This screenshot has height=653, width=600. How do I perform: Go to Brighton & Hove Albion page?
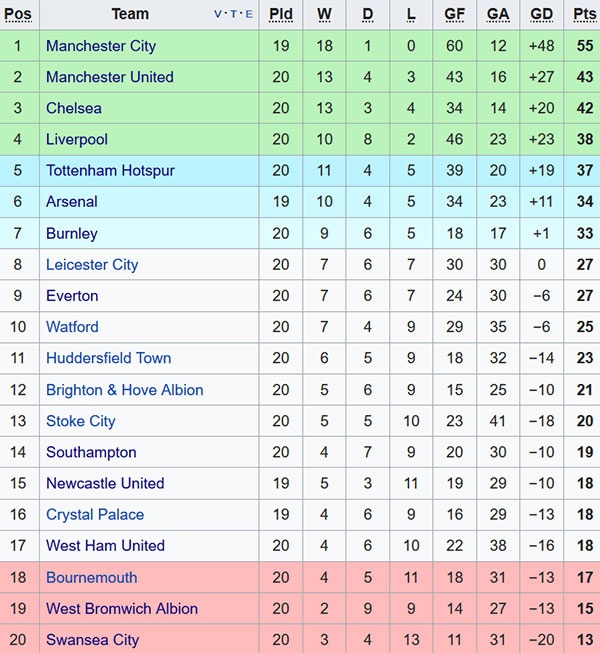click(124, 390)
